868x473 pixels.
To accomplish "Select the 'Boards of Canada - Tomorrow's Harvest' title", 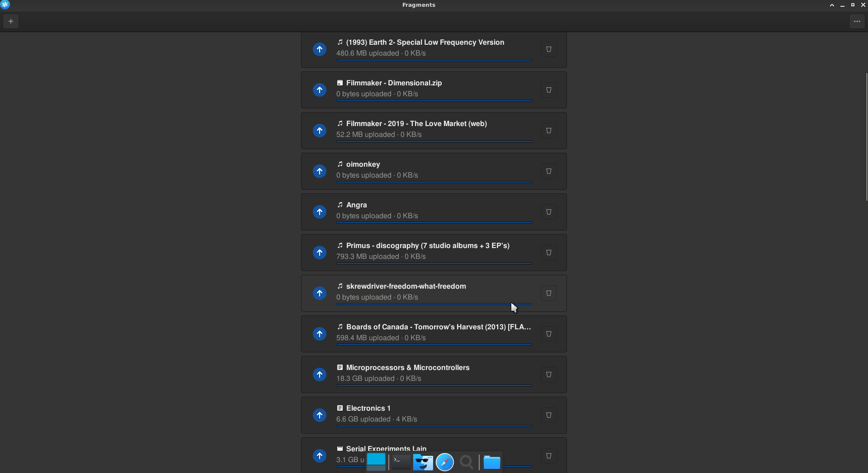I will [439, 327].
